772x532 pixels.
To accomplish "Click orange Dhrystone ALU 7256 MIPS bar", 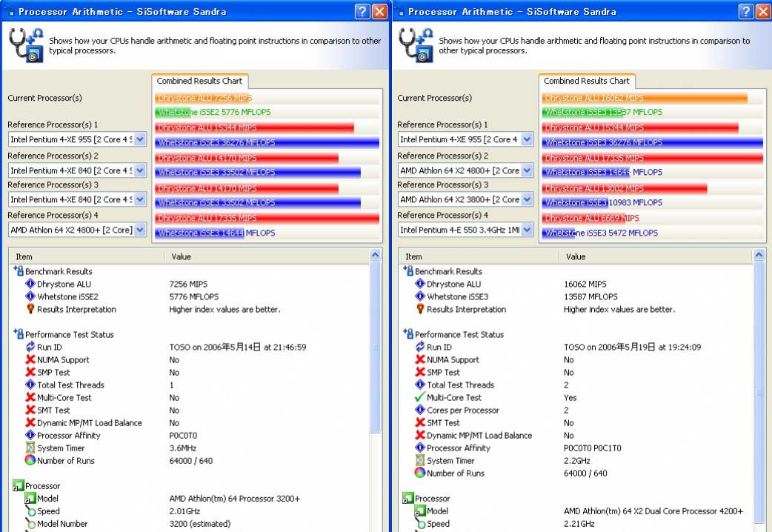I will (203, 98).
